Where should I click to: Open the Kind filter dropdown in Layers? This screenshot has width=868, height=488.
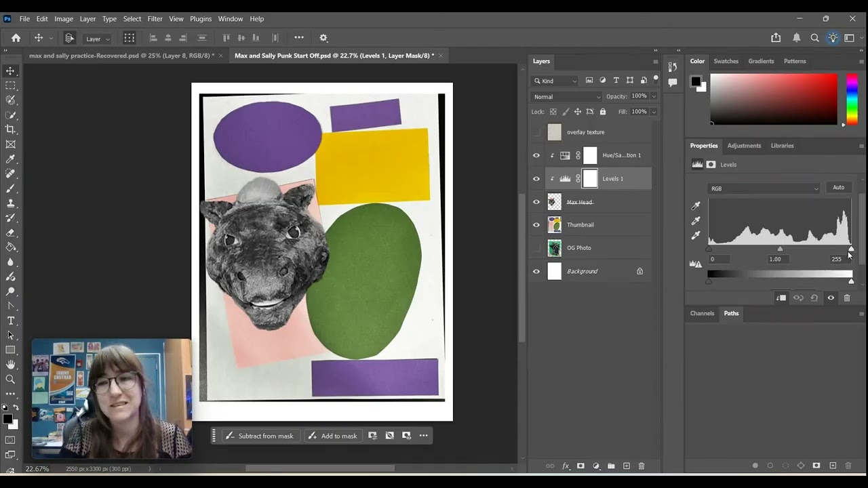pos(555,81)
